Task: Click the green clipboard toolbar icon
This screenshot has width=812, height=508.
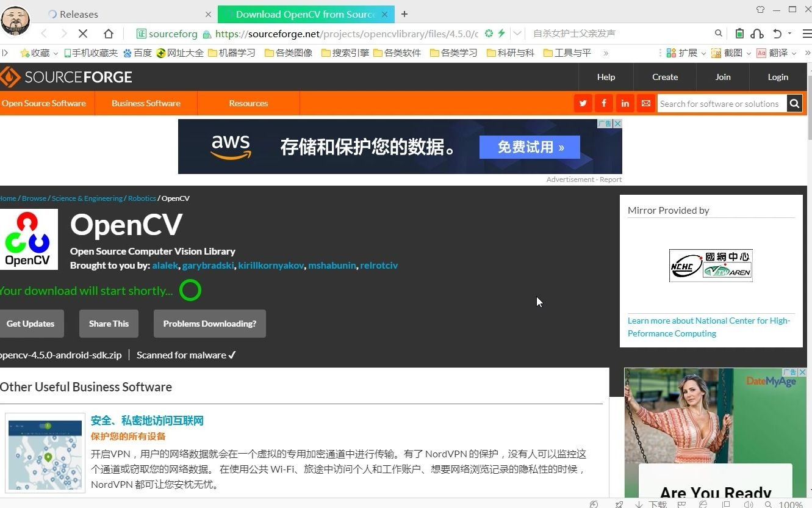Action: coord(739,34)
